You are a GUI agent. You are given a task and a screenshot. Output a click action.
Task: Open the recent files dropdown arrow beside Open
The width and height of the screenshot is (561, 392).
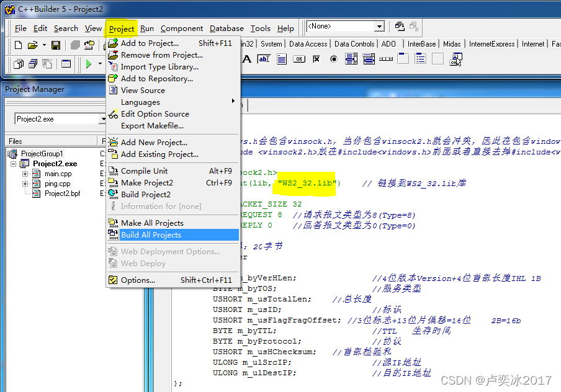click(x=44, y=45)
